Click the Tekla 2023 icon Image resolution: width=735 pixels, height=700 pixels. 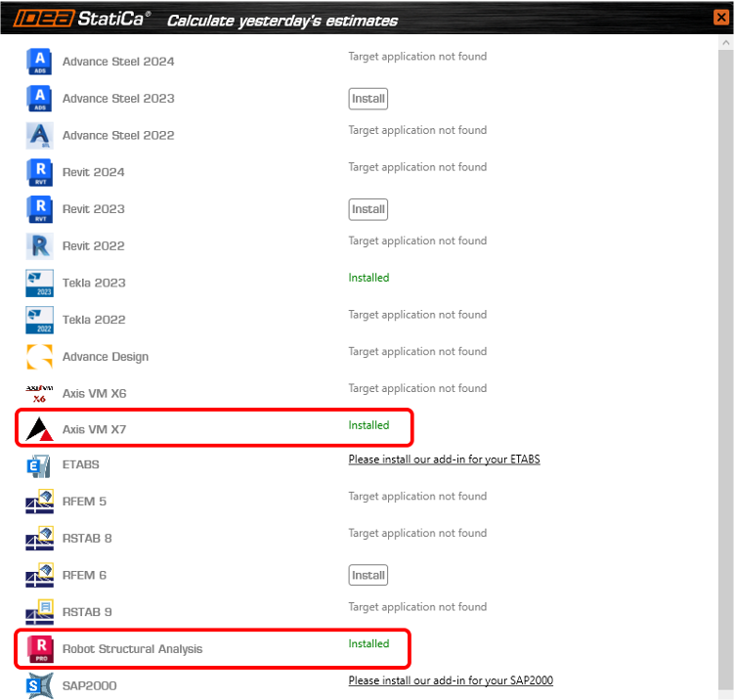coord(39,283)
